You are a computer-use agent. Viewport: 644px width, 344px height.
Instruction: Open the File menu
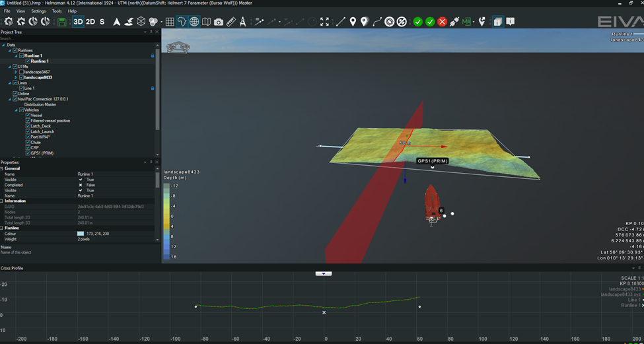[7, 11]
